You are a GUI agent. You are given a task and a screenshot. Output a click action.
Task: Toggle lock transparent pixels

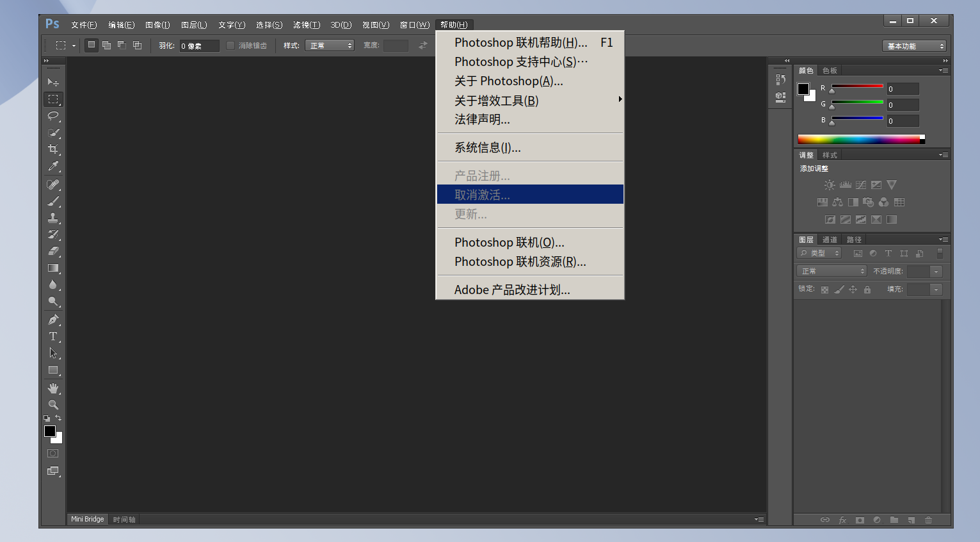click(824, 290)
